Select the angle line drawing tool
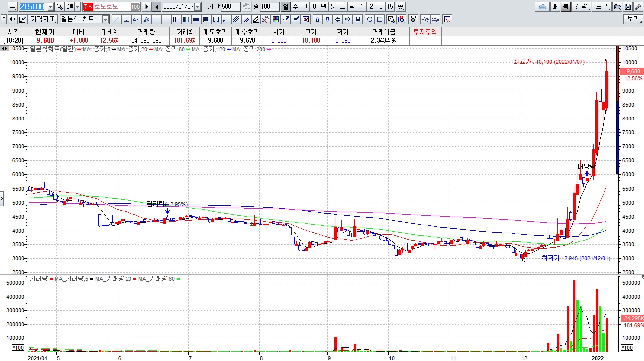 pos(126,19)
